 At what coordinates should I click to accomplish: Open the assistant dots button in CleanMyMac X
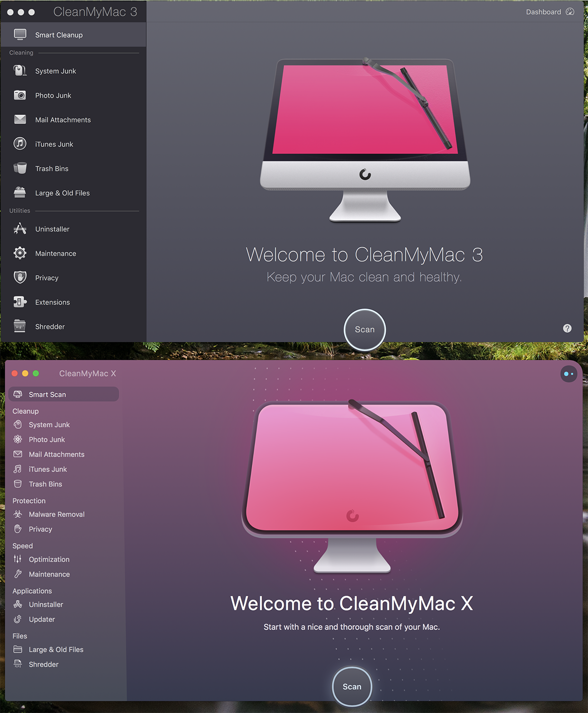coord(569,374)
